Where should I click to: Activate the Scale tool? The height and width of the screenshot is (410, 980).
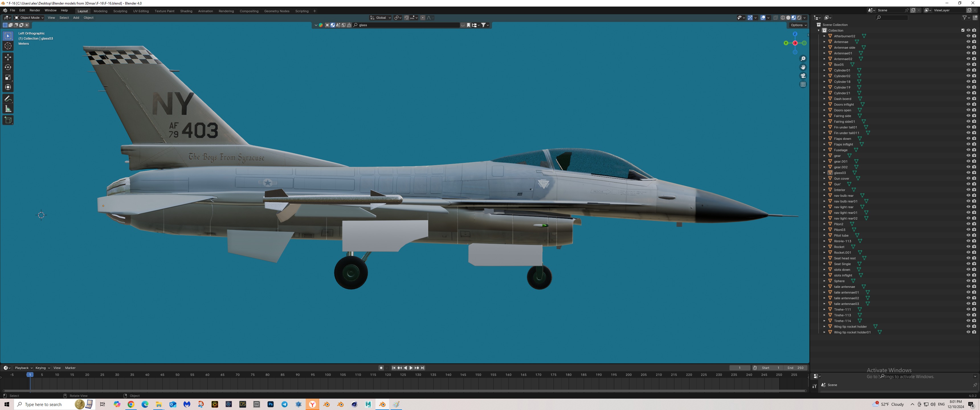click(8, 77)
